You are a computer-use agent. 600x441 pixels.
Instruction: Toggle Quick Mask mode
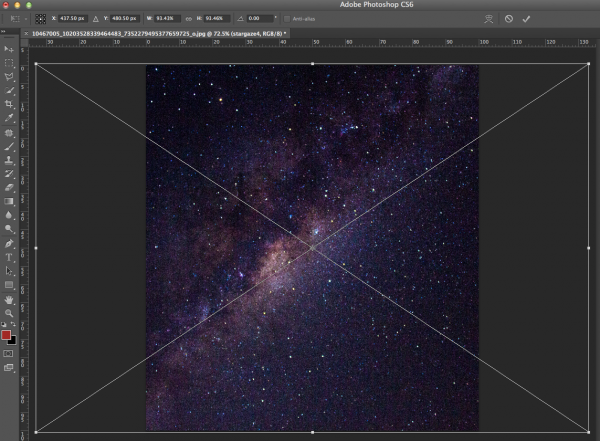[9, 353]
